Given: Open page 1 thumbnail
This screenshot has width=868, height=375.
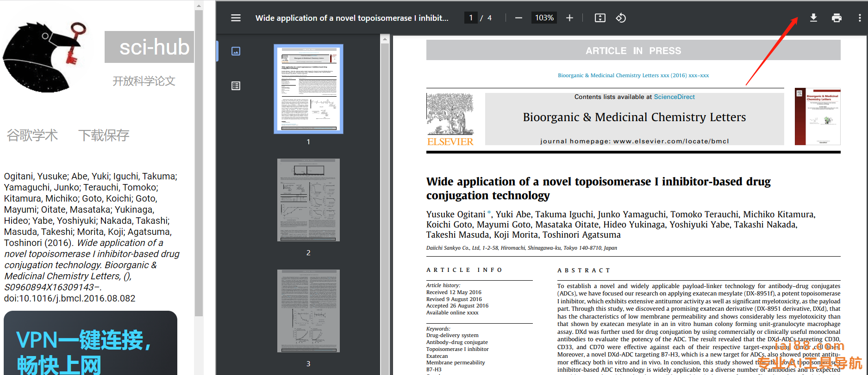Looking at the screenshot, I should [x=308, y=89].
